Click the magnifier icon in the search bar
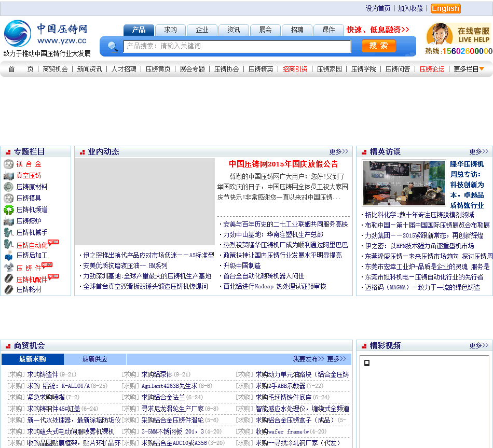Screen dimensions: 493x448 113,47
